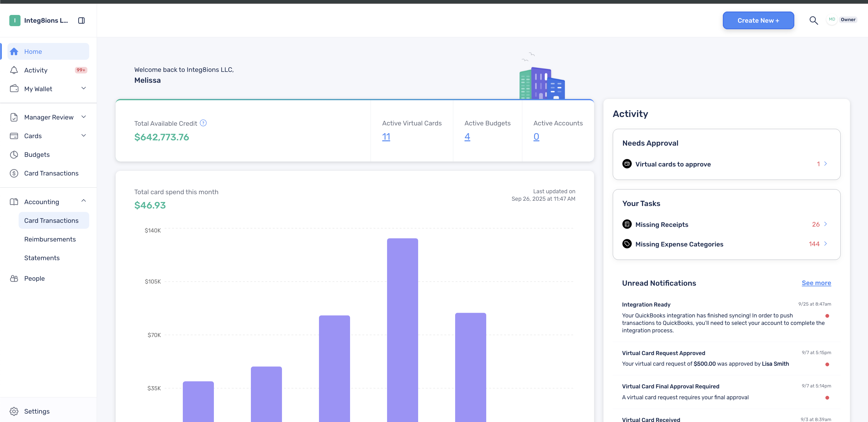Click the Missing Expense Categories count 144
Screen dimensions: 868x422
click(x=814, y=244)
